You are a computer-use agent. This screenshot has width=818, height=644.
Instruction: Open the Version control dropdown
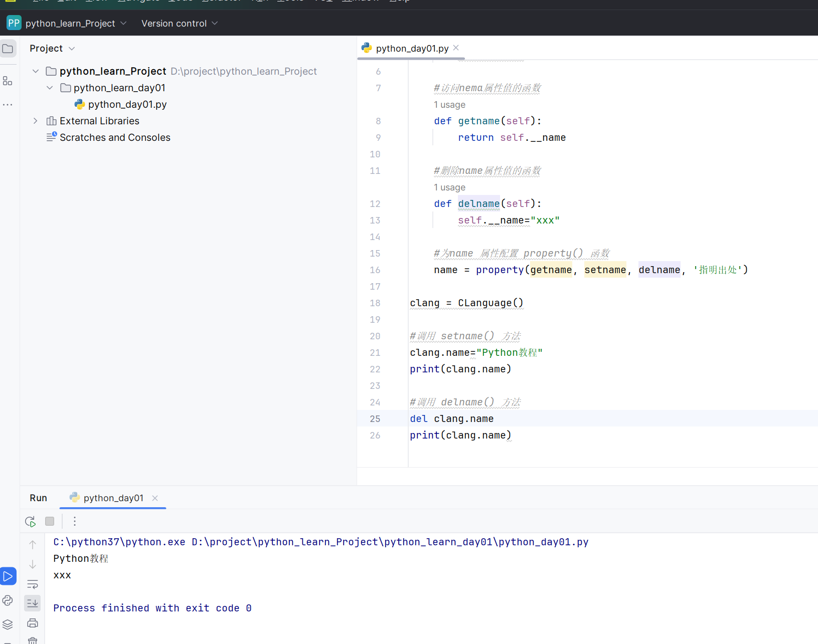180,24
